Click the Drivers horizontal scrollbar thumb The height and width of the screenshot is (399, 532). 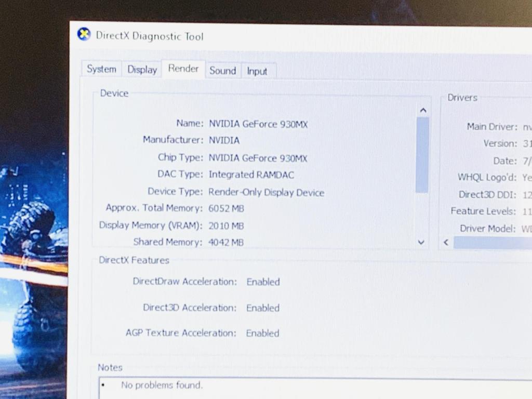tap(493, 243)
